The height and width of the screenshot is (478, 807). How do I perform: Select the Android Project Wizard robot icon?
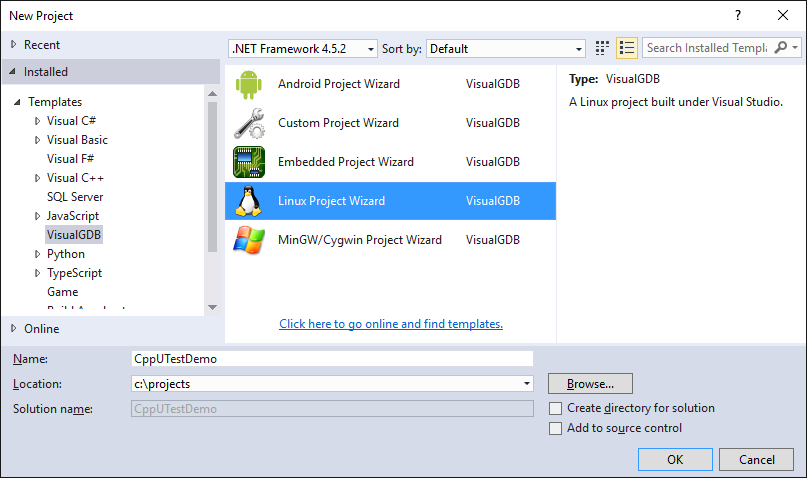(249, 84)
